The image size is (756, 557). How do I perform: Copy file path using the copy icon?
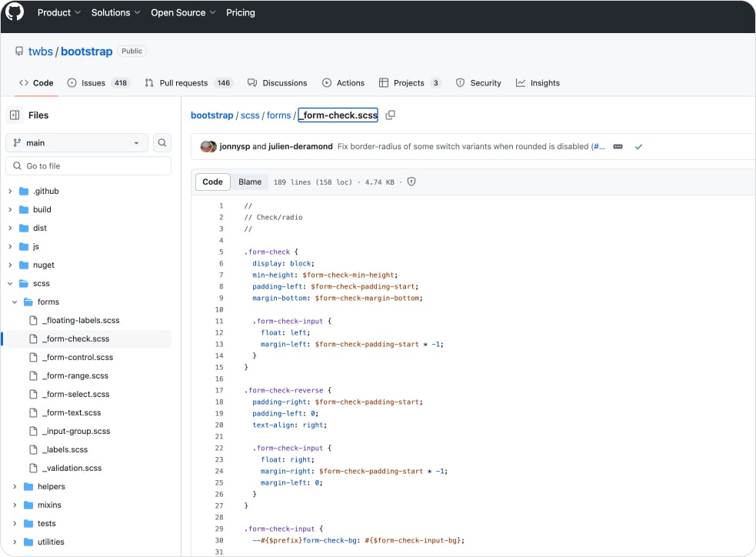click(x=390, y=115)
